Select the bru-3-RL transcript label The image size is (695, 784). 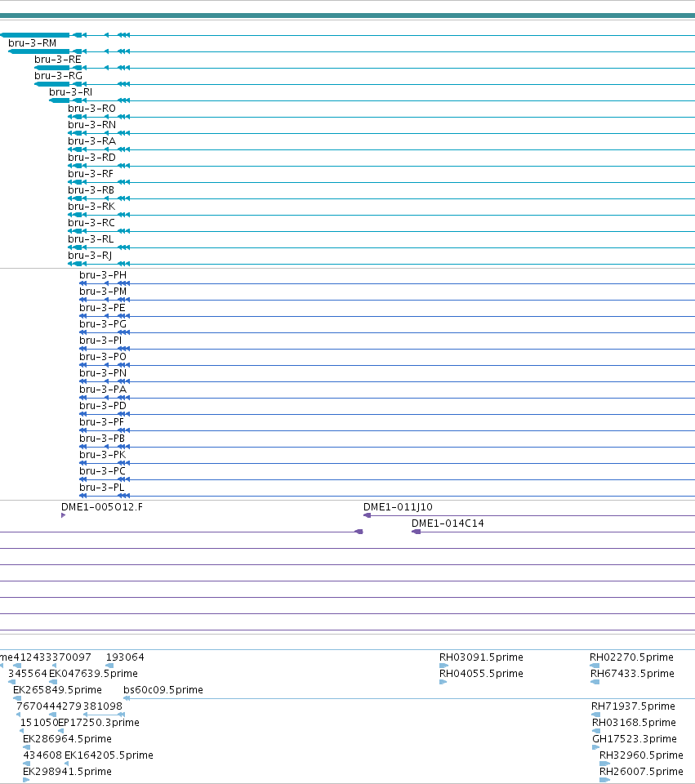(x=91, y=239)
